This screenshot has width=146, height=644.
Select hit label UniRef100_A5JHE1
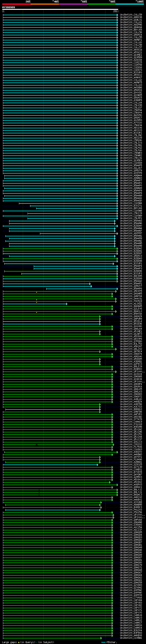pos(131,332)
